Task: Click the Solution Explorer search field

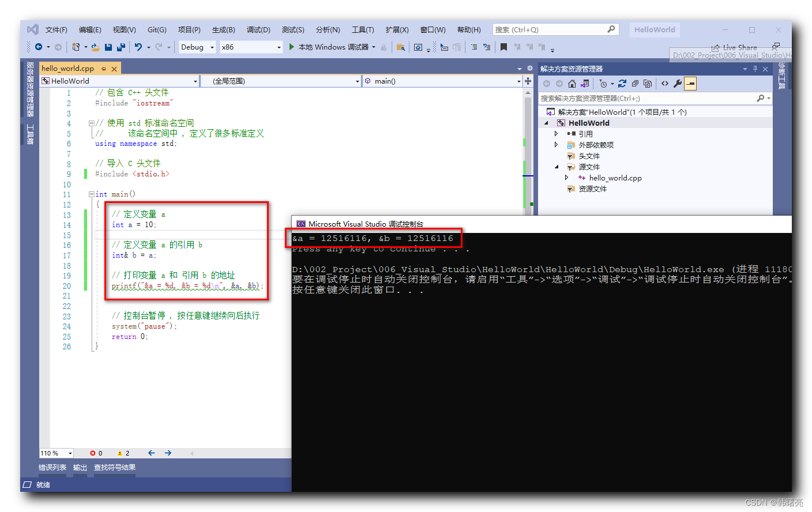Action: (655, 99)
